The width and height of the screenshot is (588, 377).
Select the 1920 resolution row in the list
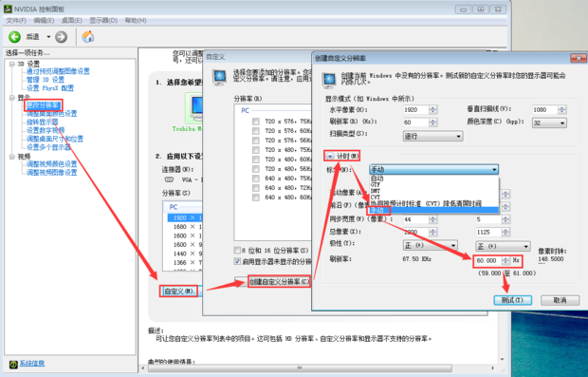(185, 217)
